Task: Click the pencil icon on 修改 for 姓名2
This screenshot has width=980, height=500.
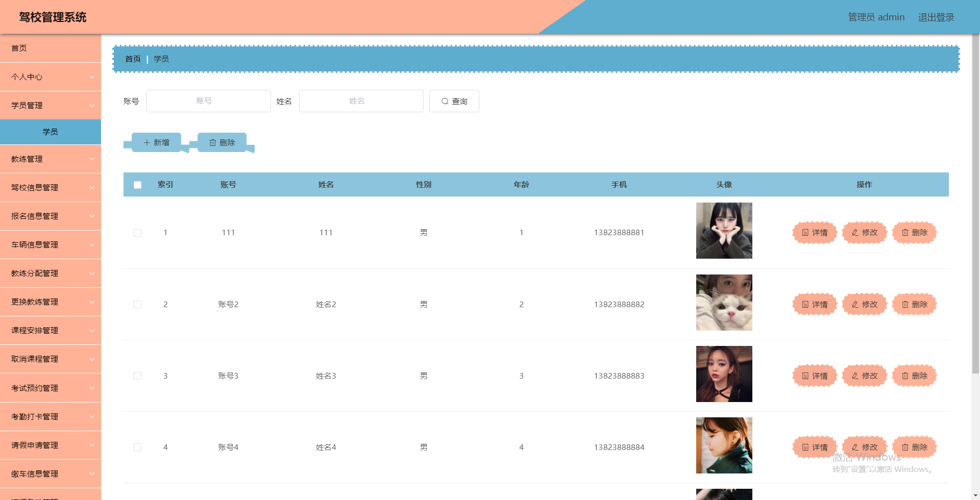Action: click(856, 304)
